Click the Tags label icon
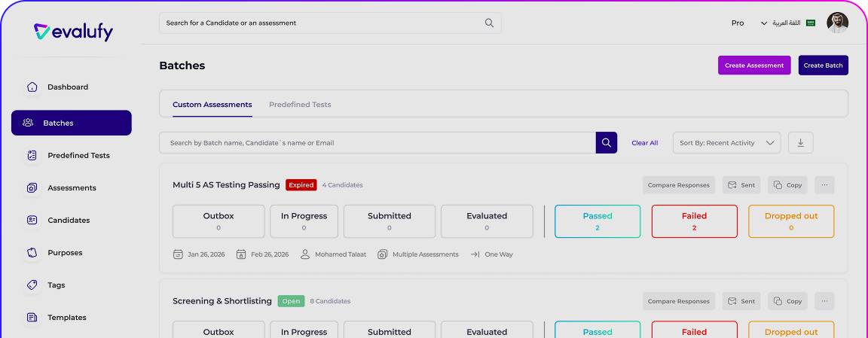The image size is (868, 338). pyautogui.click(x=32, y=285)
